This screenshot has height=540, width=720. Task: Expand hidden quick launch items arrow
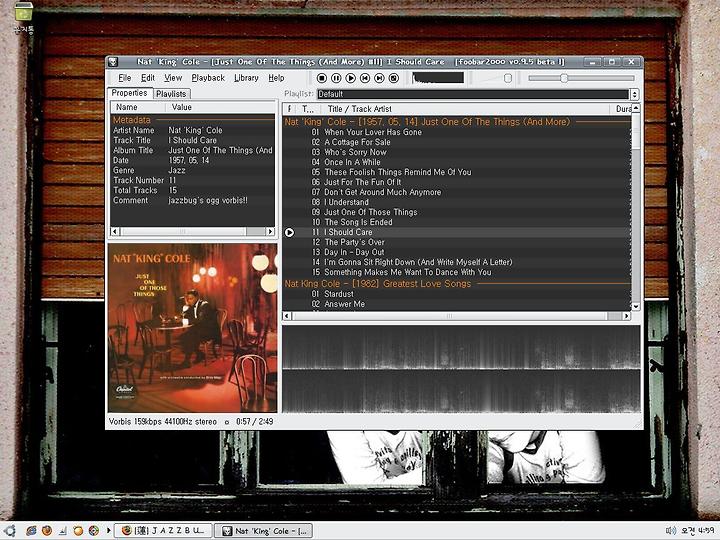click(x=109, y=531)
